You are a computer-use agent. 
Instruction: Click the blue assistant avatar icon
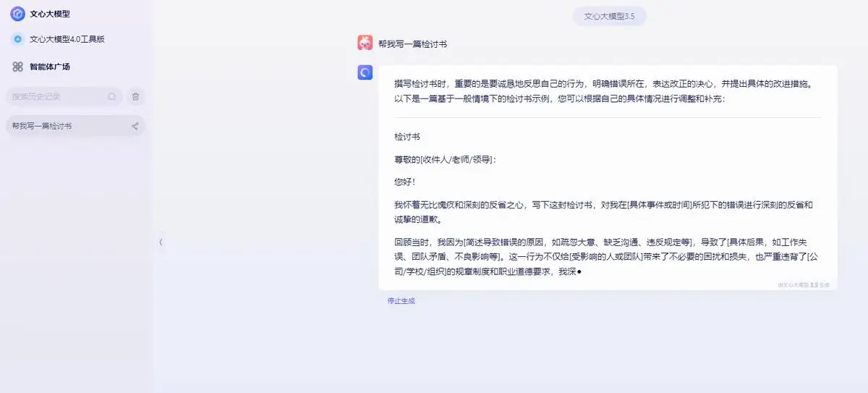[365, 72]
